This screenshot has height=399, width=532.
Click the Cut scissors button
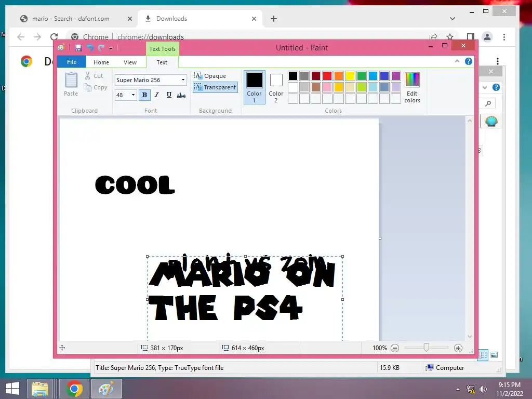94,76
